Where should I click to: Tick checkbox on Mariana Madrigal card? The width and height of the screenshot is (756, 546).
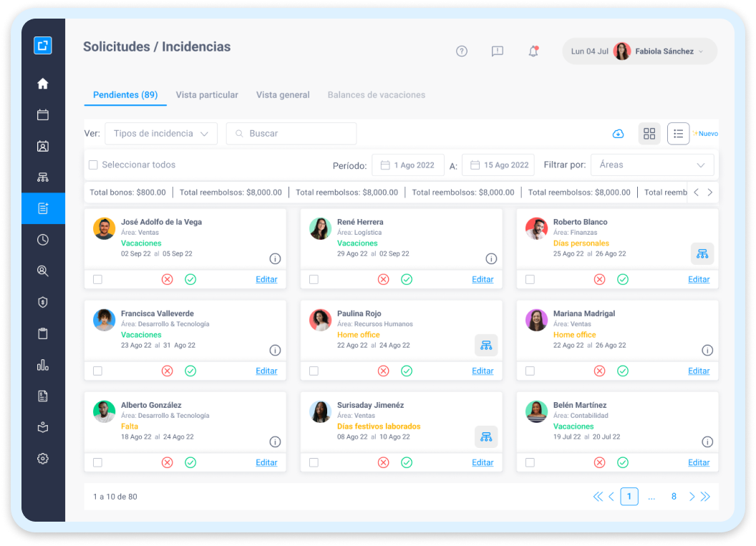[x=530, y=371]
